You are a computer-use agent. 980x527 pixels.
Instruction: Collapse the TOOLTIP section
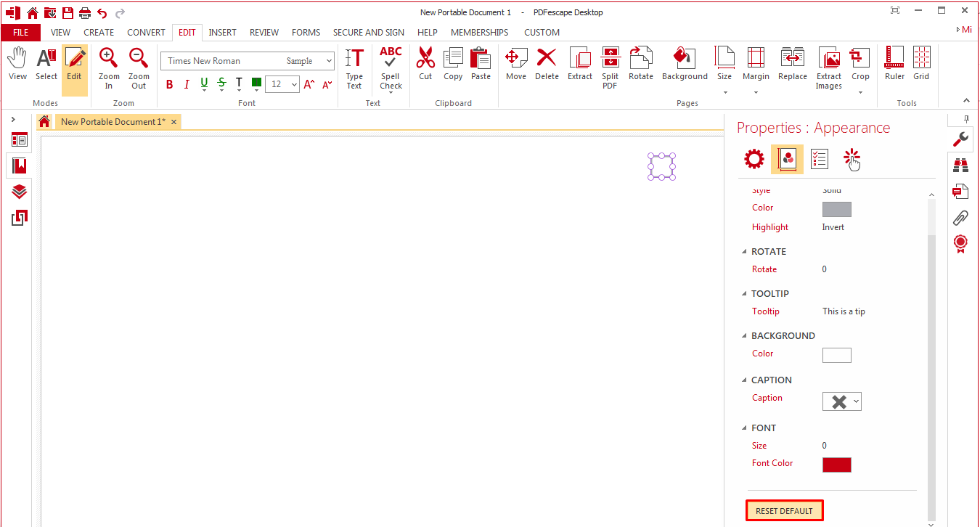coord(744,294)
